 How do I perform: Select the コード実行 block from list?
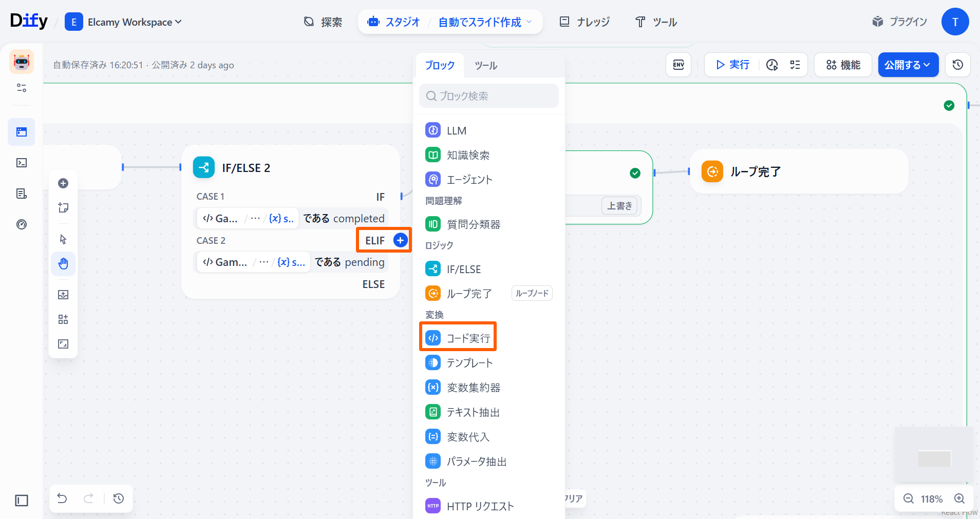point(458,338)
